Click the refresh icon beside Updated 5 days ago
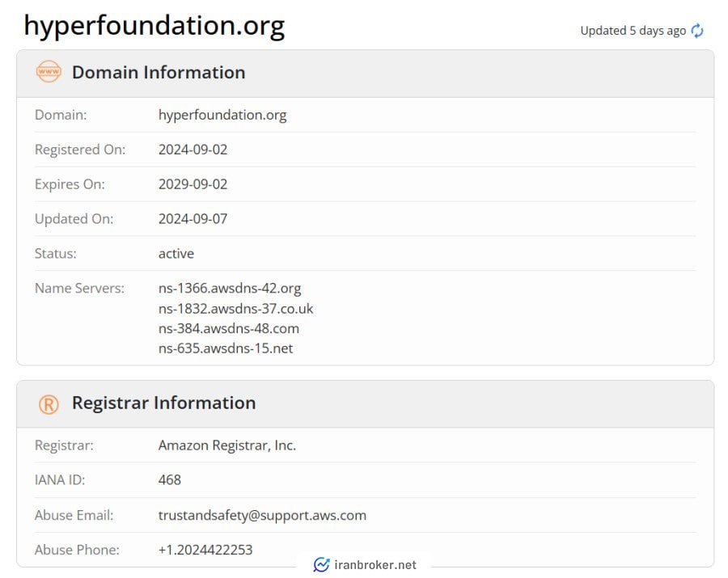 click(697, 31)
